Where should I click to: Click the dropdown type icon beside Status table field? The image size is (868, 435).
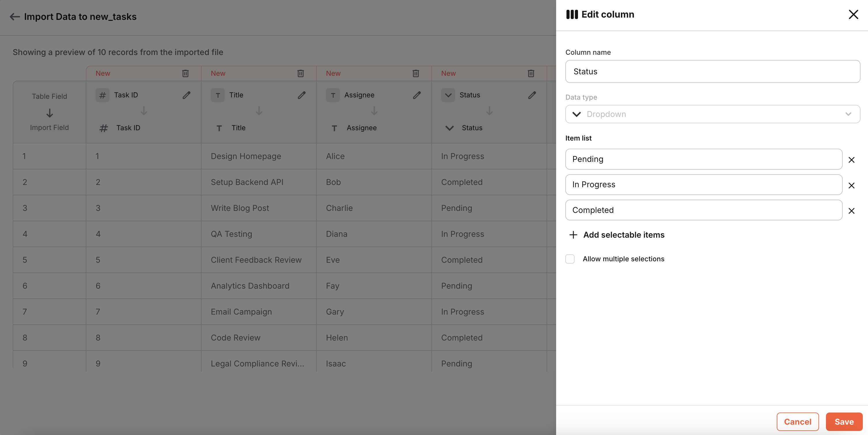point(448,95)
